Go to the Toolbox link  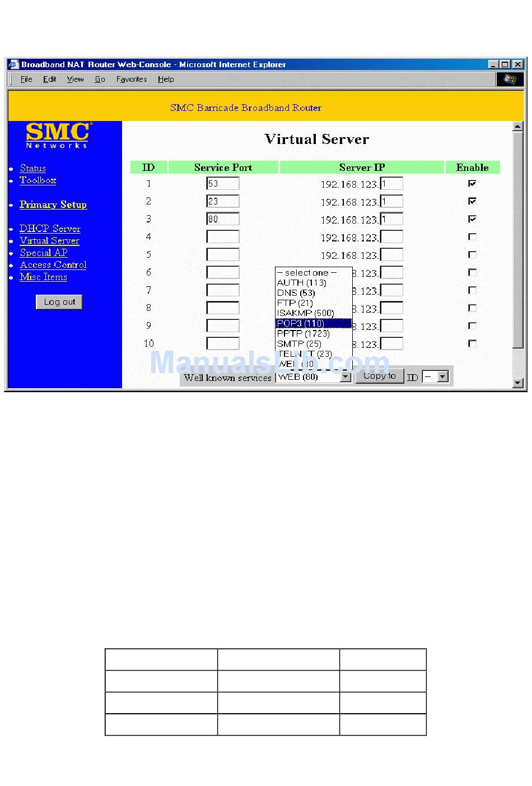click(38, 180)
